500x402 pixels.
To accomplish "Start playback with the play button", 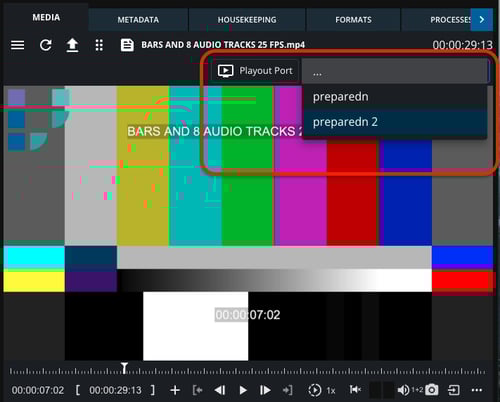I will [243, 390].
